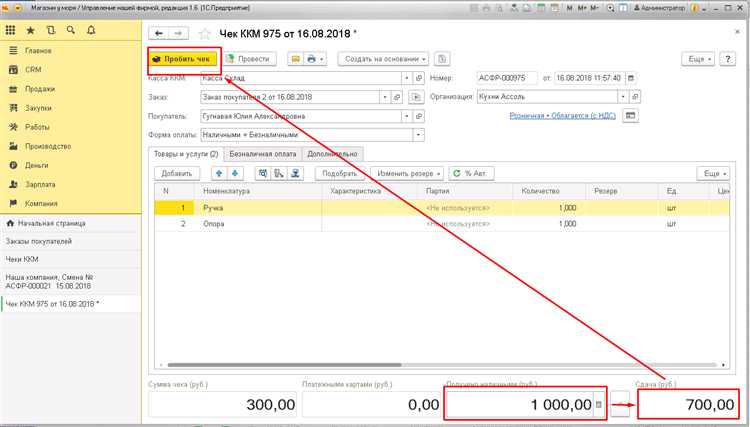Image resolution: width=750 pixels, height=427 pixels.
Task: Open the history icon in top panel
Action: [51, 30]
